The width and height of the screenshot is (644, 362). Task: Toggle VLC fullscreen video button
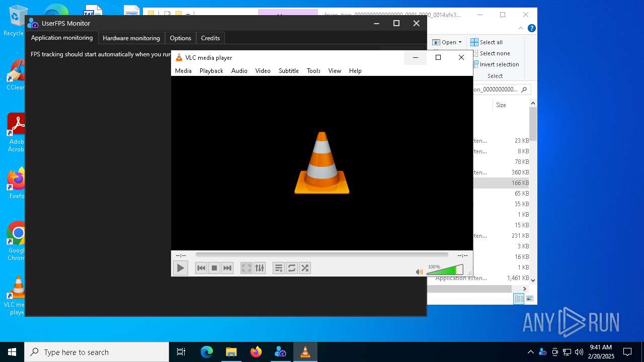click(x=247, y=268)
